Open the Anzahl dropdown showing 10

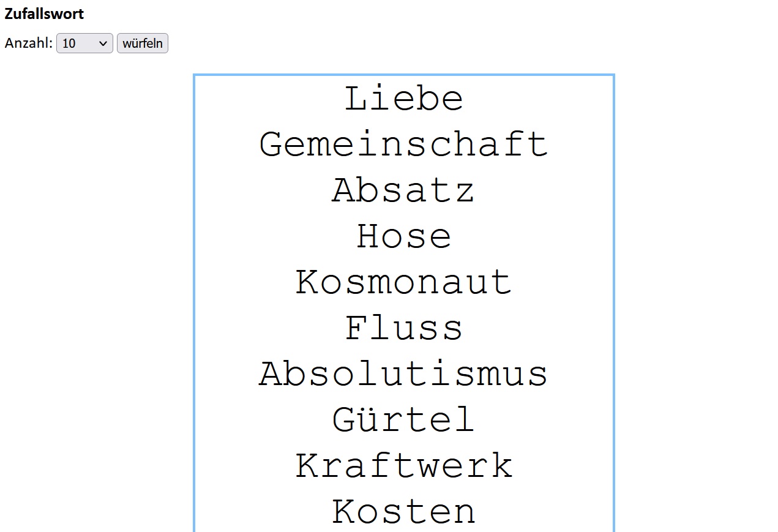click(x=84, y=43)
